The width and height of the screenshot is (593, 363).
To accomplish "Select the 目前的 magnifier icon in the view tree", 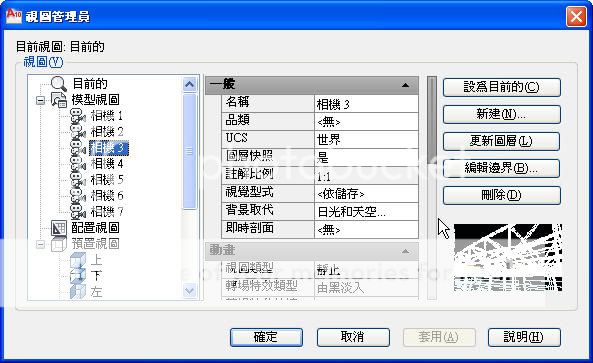I will point(59,84).
